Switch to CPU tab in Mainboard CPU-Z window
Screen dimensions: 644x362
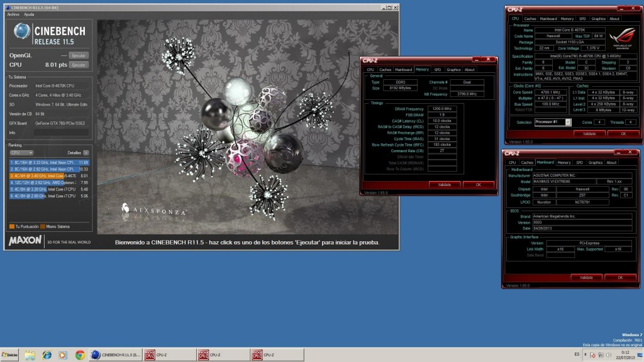pos(512,163)
